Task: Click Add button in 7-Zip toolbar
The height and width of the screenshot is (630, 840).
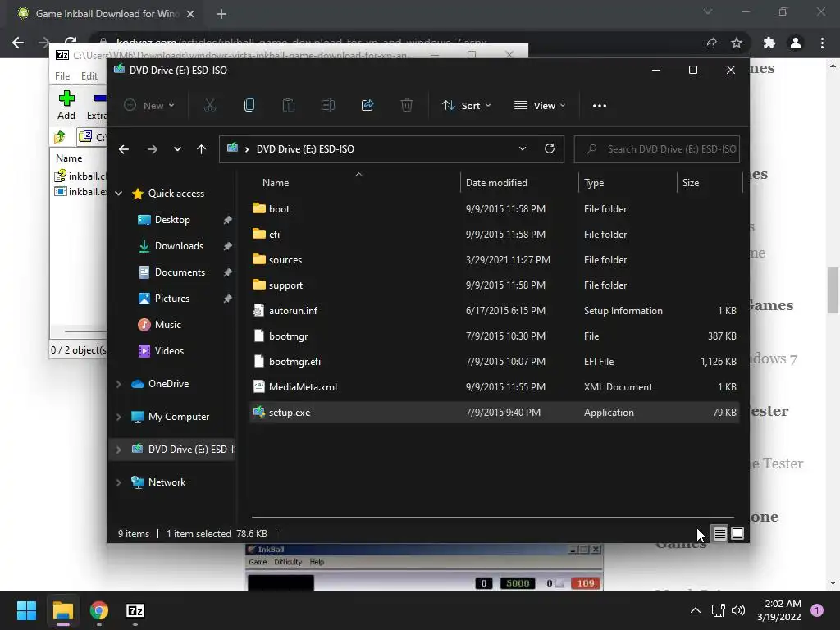Action: point(66,105)
